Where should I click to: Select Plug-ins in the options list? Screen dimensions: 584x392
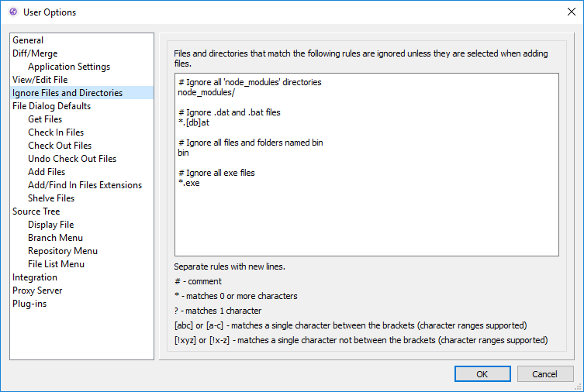(29, 304)
